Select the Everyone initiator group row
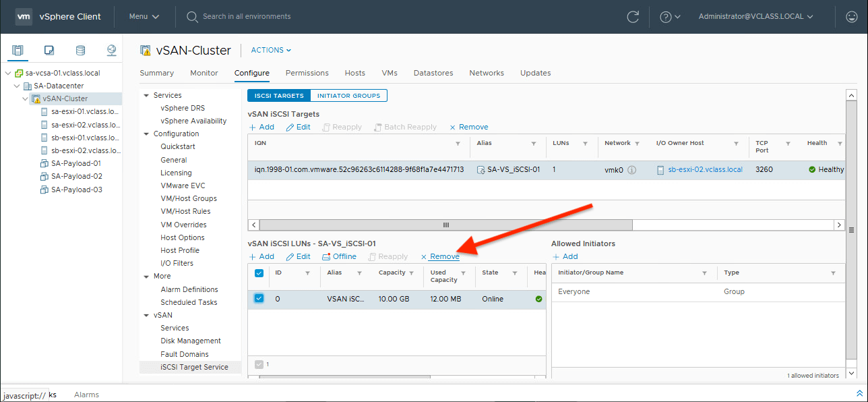Screen dimensions: 868x402 click(698, 292)
